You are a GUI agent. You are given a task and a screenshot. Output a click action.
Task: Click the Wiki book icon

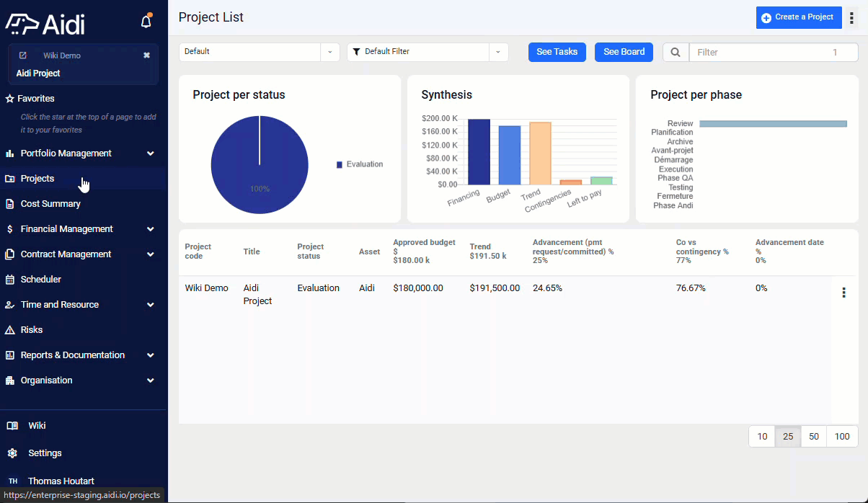12,426
